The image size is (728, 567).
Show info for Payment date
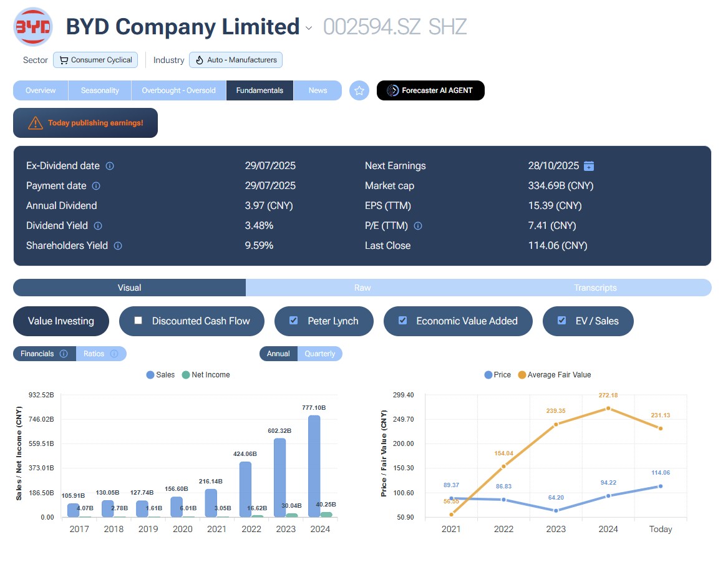96,186
